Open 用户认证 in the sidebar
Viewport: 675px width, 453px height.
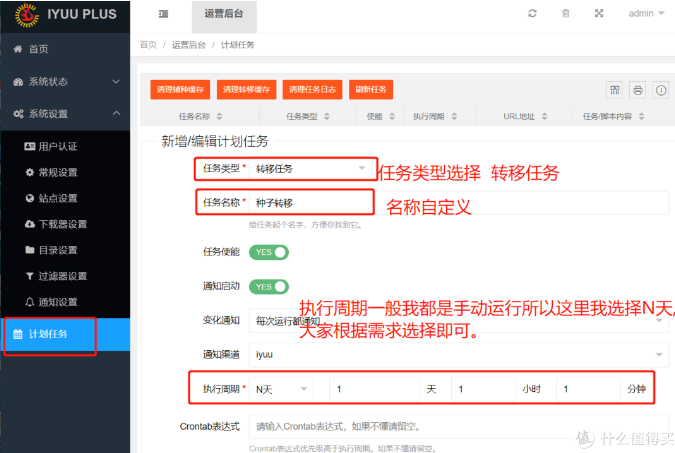[x=65, y=146]
